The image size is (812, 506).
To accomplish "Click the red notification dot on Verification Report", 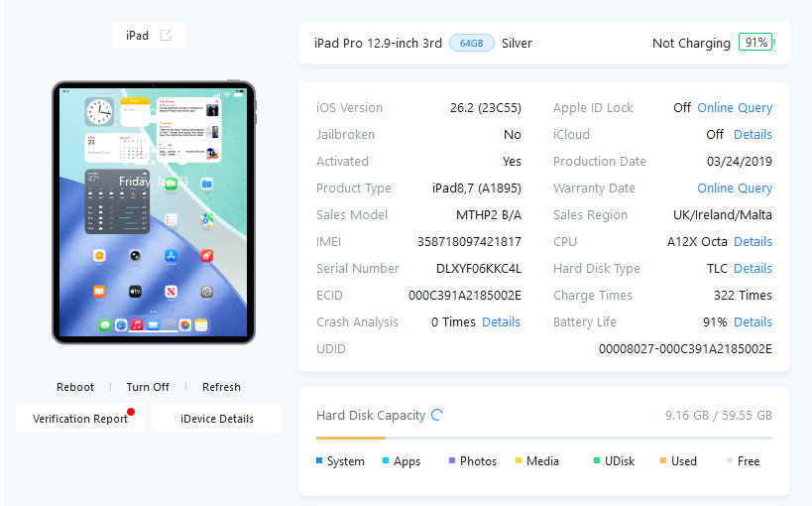I will pos(131,412).
